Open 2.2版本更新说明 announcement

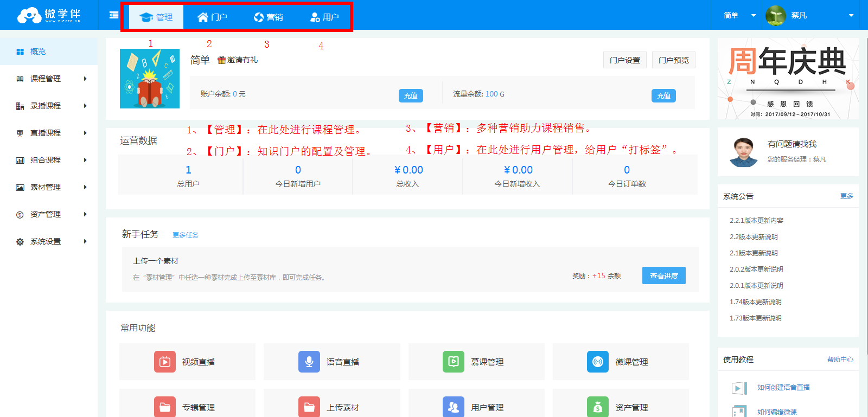pos(754,237)
